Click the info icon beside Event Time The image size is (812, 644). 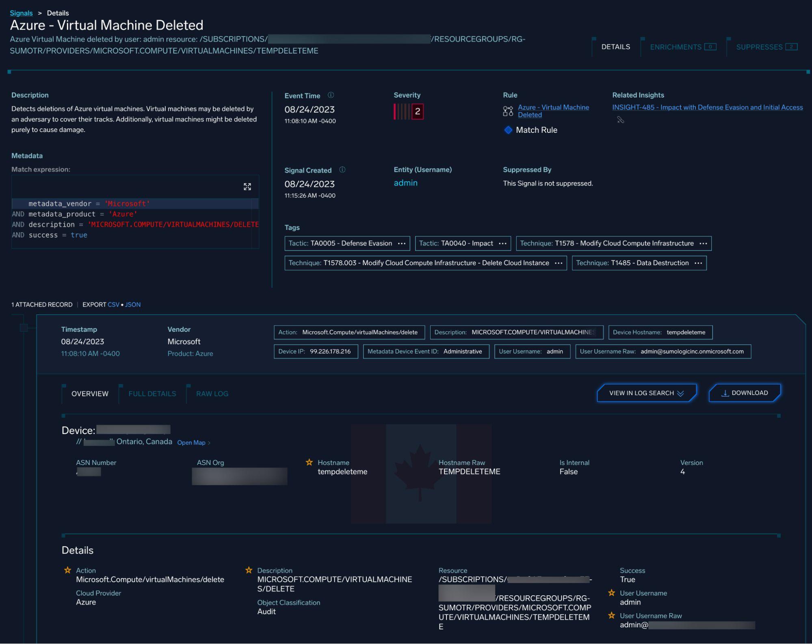click(x=331, y=95)
